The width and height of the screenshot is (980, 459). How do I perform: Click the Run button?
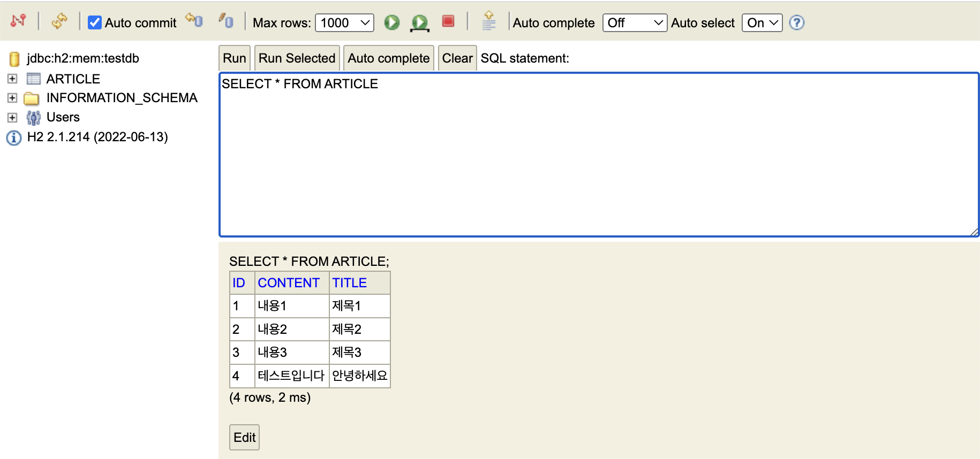[235, 58]
